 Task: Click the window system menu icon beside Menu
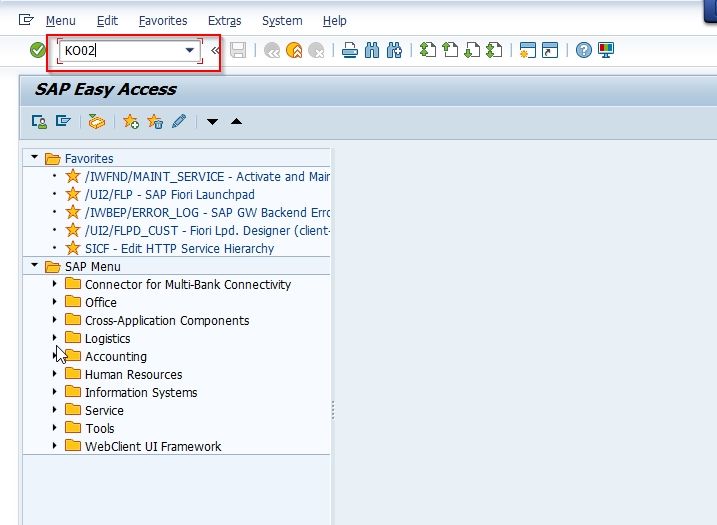[26, 20]
